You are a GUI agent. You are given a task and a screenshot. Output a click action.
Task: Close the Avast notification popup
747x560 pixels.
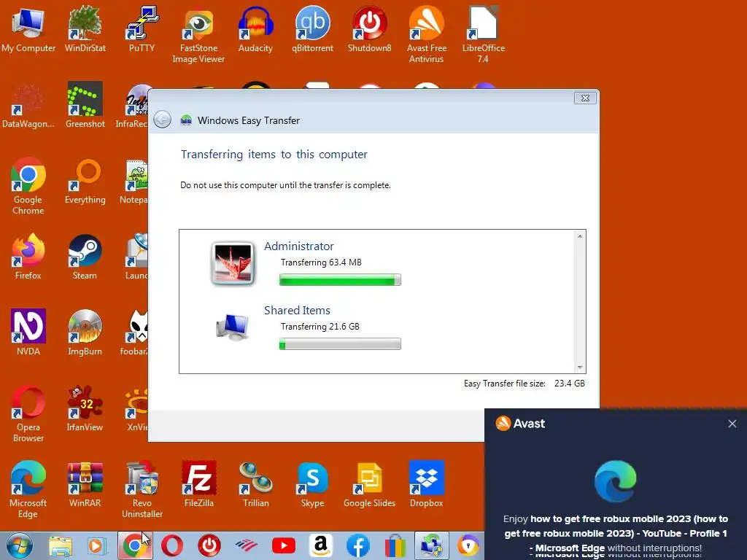(732, 424)
